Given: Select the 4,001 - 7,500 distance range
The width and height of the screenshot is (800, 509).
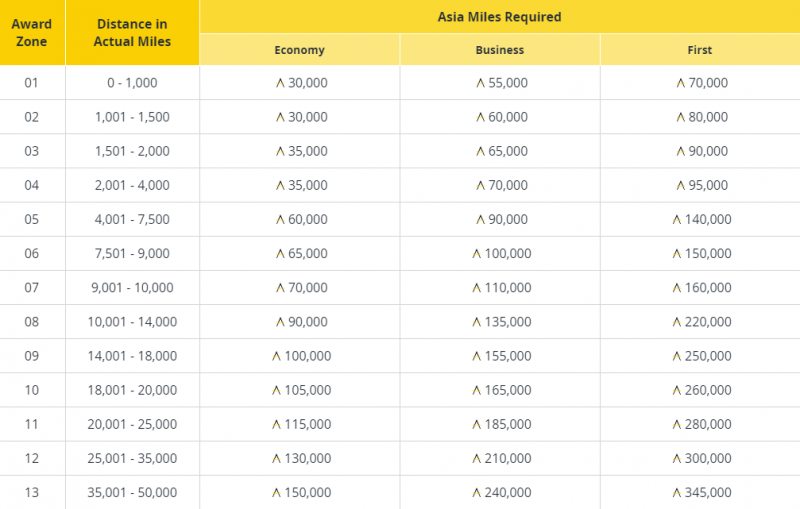Looking at the screenshot, I should [132, 219].
